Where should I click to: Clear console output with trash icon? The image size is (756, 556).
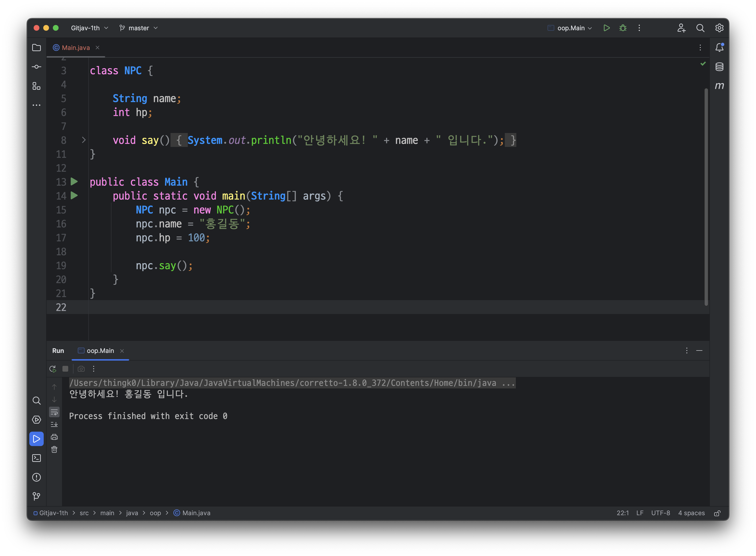click(54, 449)
